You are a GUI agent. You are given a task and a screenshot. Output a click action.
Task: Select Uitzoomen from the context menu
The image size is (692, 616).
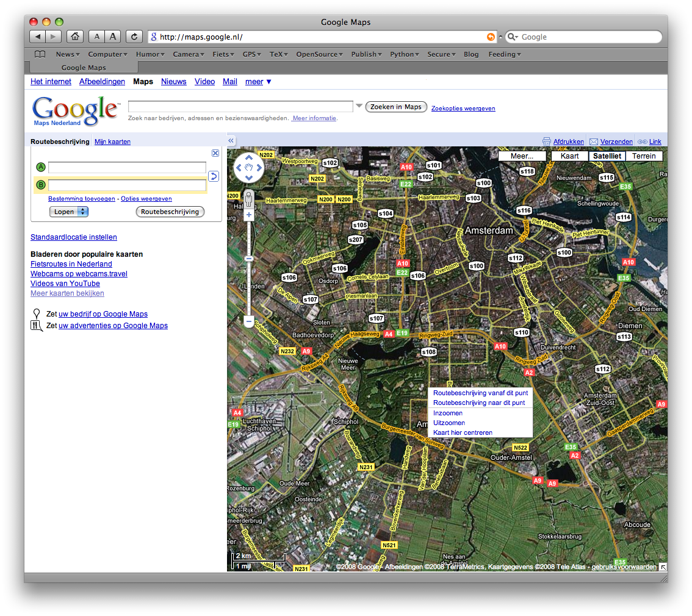tap(449, 423)
